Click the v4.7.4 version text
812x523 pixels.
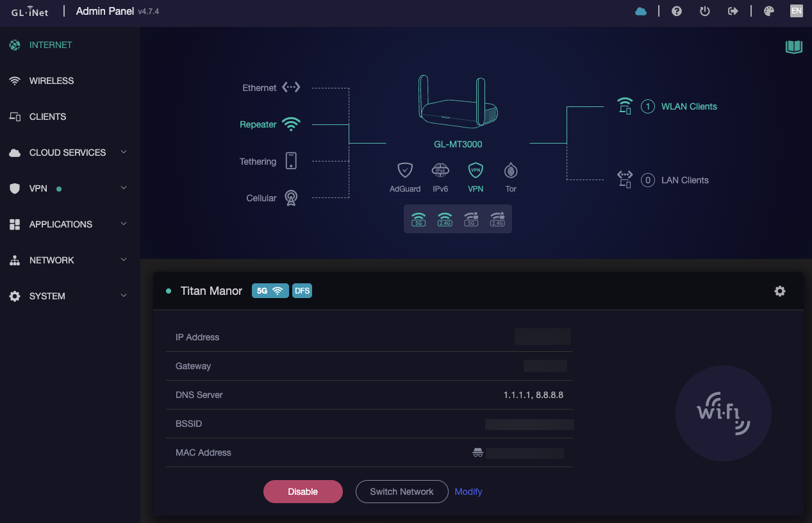[x=148, y=12]
